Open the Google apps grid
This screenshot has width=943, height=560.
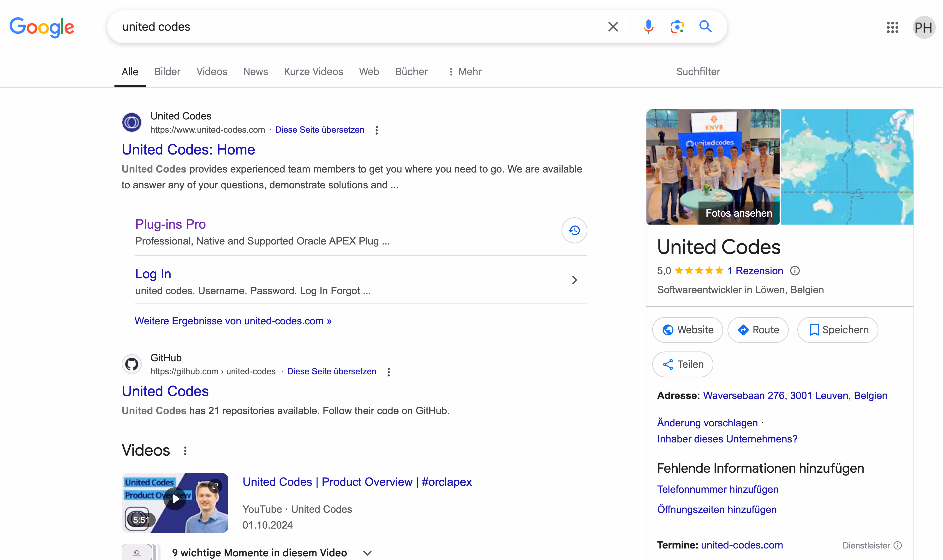tap(892, 27)
